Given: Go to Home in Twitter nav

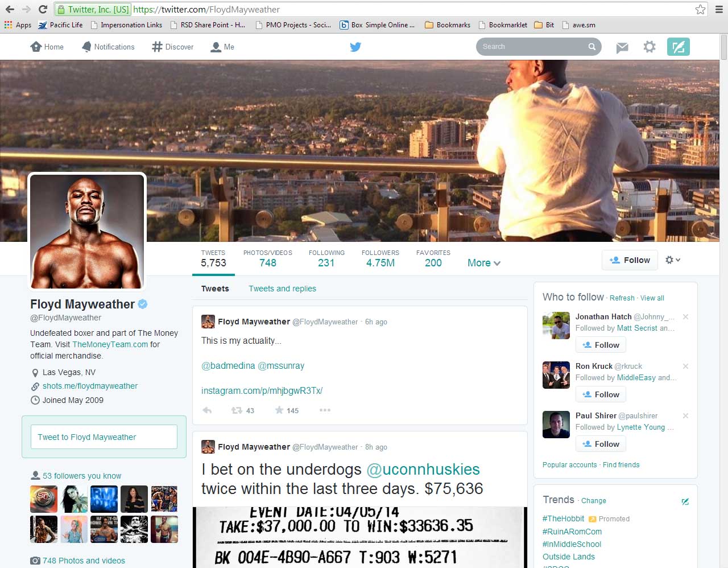Looking at the screenshot, I should (47, 47).
